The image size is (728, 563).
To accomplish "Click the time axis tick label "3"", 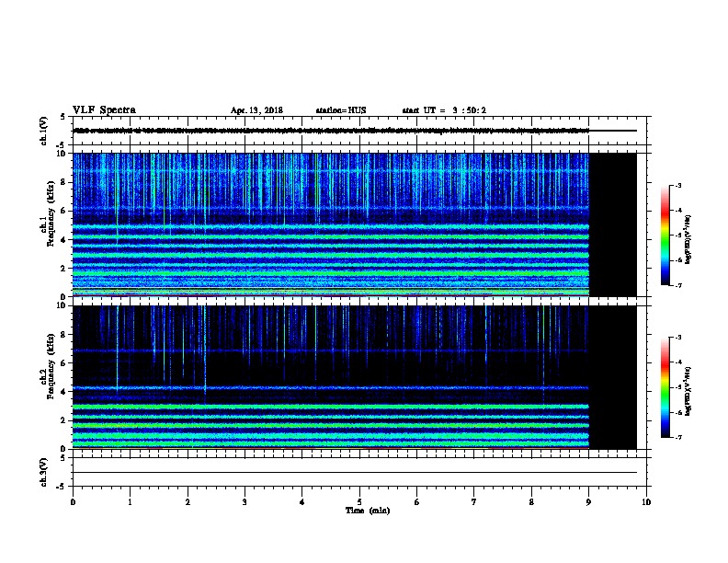I will [245, 502].
